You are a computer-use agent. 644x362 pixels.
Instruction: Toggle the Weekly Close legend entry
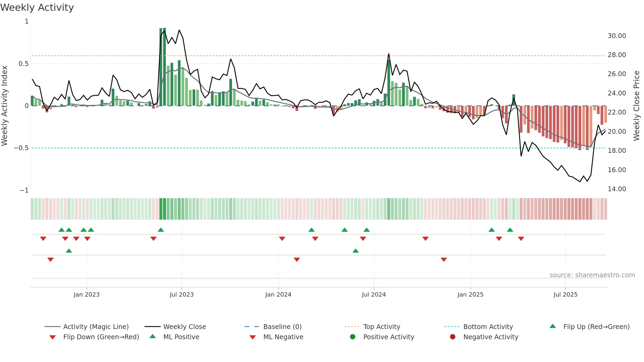(x=175, y=327)
